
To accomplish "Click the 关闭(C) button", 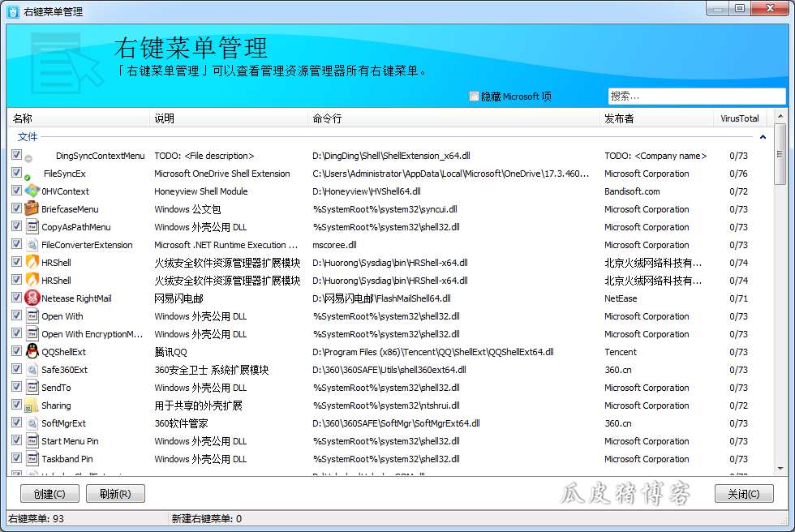I will 744,494.
